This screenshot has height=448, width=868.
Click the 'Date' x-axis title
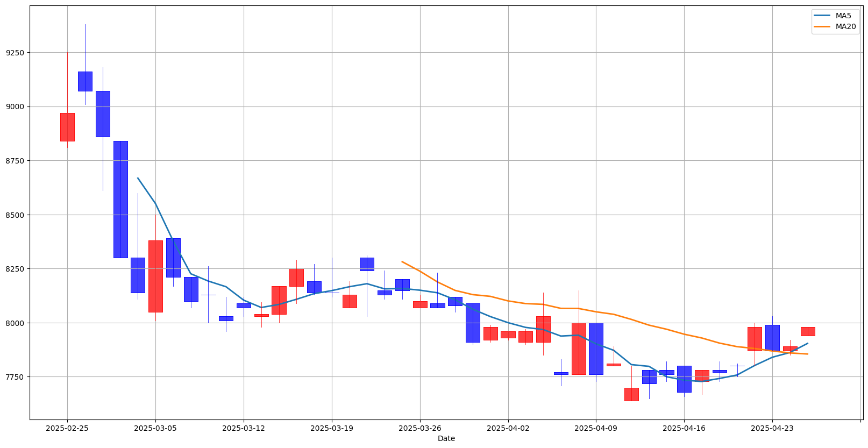click(446, 438)
